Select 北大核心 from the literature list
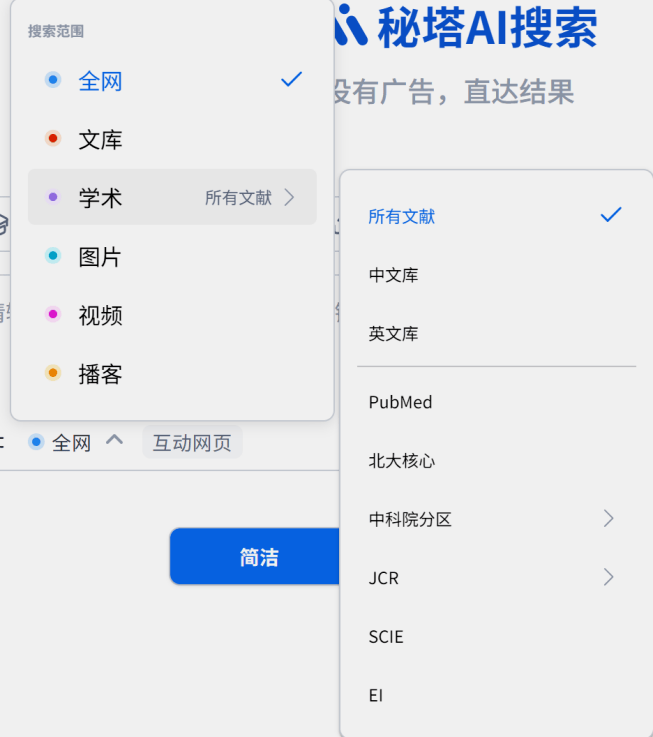 click(x=402, y=461)
